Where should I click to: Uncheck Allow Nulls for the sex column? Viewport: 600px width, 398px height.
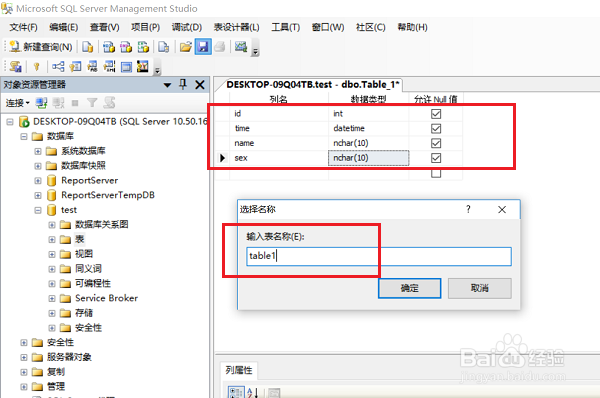point(436,158)
